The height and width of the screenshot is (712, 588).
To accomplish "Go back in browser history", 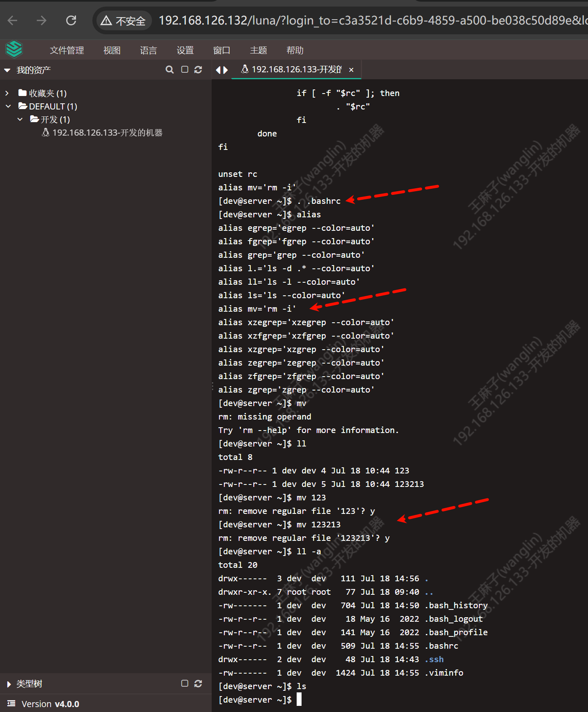I will point(13,20).
